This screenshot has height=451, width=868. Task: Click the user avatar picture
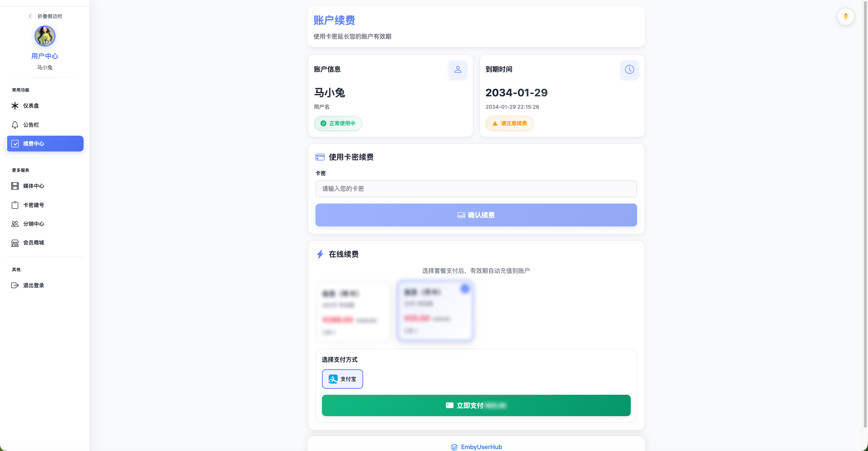(45, 36)
